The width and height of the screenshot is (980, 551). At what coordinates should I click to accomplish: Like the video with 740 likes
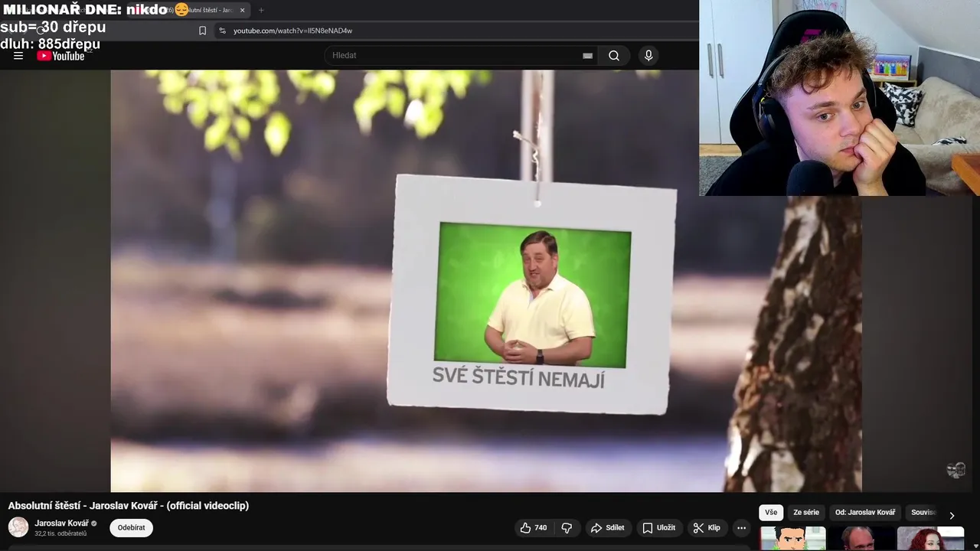pos(534,527)
